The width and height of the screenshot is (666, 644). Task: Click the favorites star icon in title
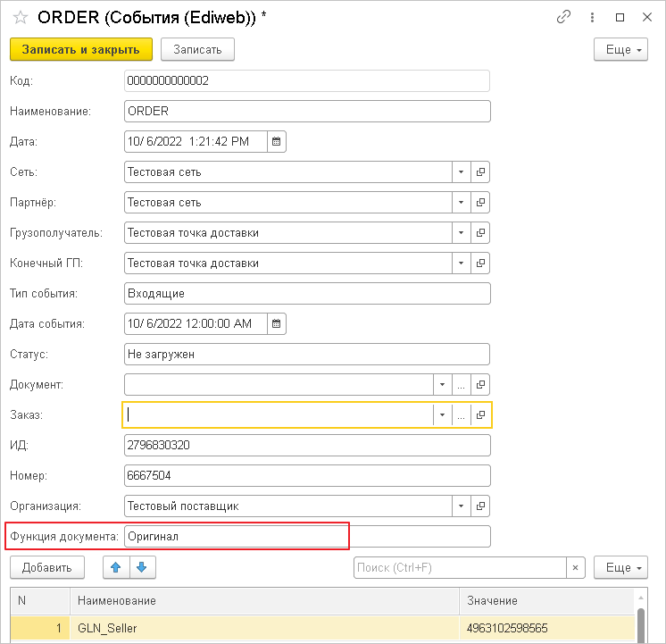tap(20, 17)
